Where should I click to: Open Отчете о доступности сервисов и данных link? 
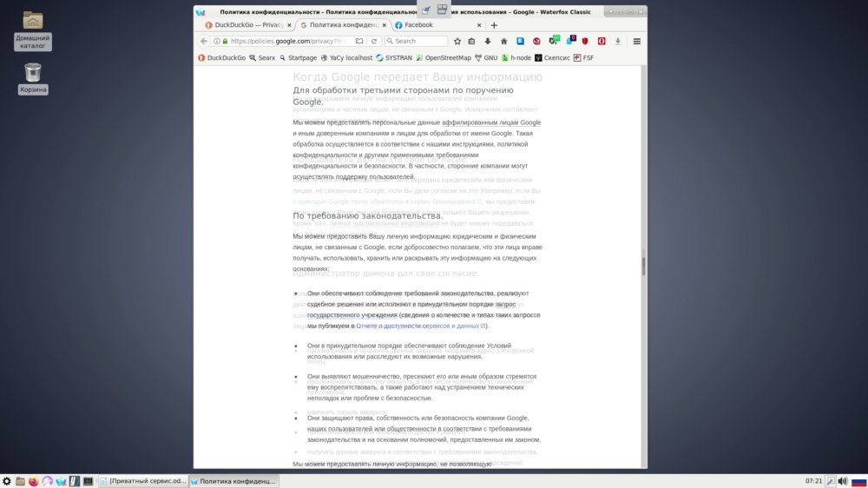(421, 326)
